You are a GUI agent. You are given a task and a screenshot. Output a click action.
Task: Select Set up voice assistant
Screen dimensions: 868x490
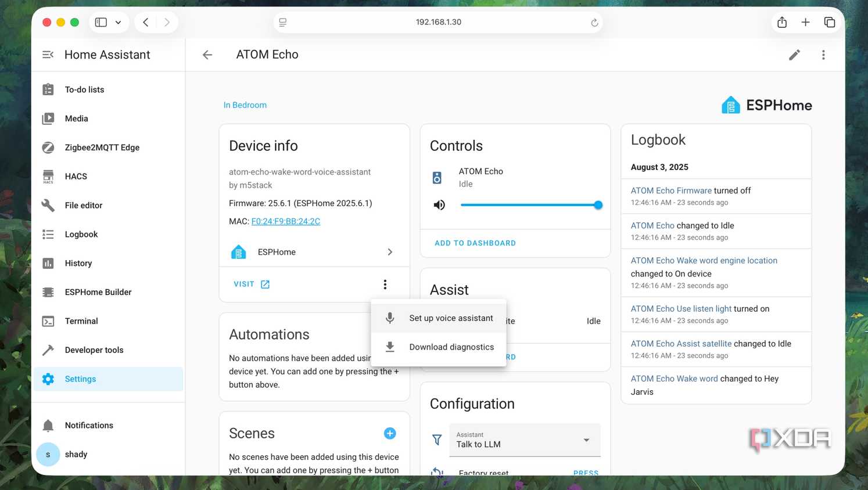click(x=439, y=318)
